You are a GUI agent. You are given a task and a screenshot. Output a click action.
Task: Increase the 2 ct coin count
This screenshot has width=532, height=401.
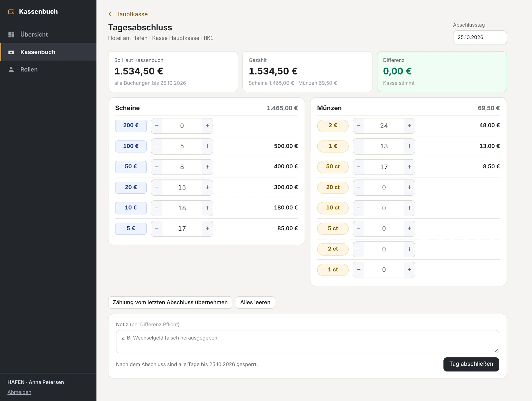409,249
